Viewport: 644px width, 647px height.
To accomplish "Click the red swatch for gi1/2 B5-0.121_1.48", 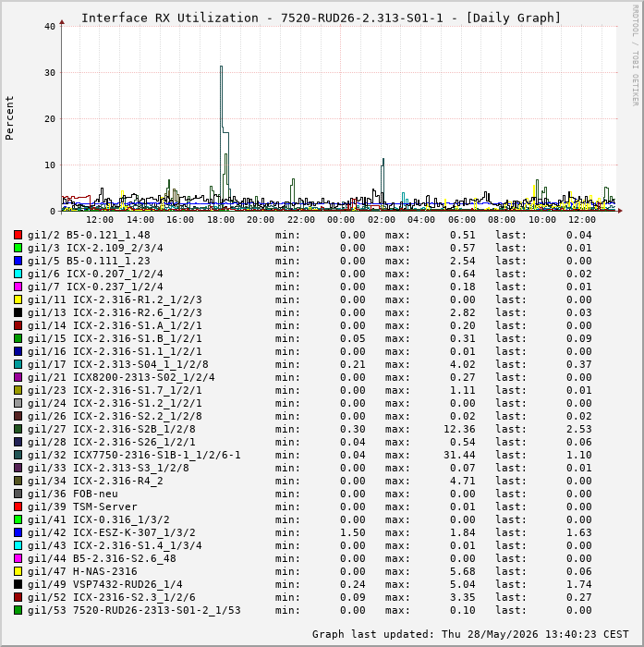I will tap(18, 235).
